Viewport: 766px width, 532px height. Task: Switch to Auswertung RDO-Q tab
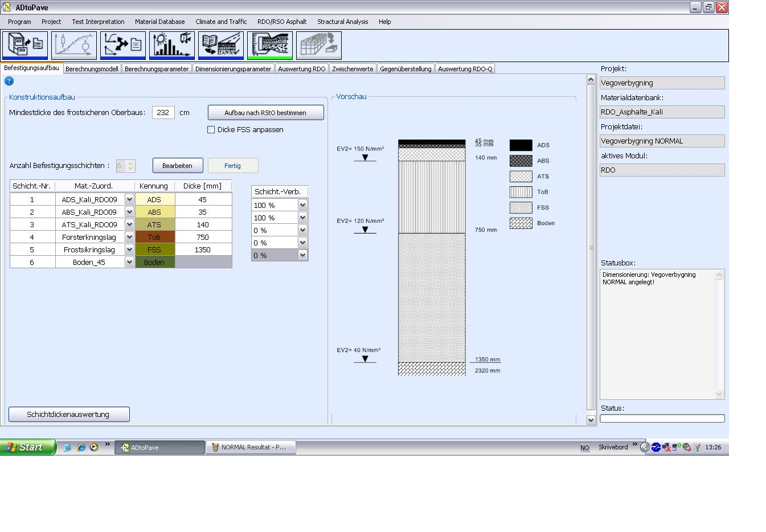tap(465, 69)
